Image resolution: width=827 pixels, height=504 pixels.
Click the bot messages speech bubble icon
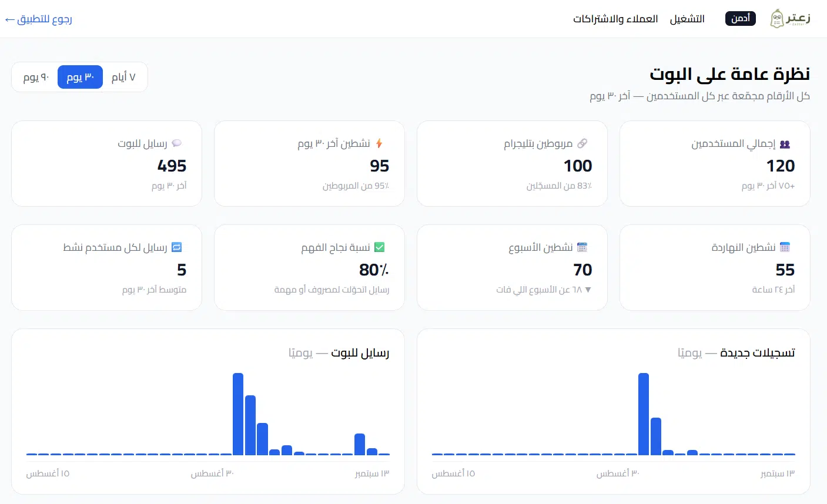176,143
